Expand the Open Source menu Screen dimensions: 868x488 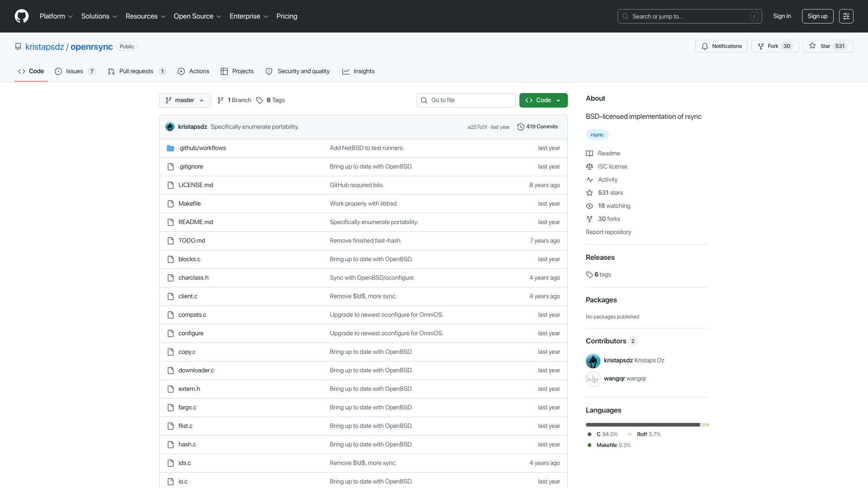(x=198, y=16)
